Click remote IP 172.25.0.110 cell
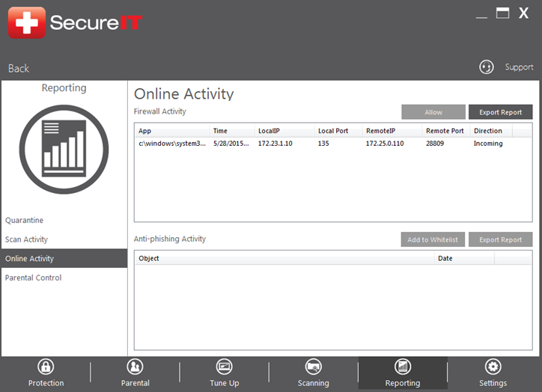This screenshot has width=542, height=392. (385, 144)
